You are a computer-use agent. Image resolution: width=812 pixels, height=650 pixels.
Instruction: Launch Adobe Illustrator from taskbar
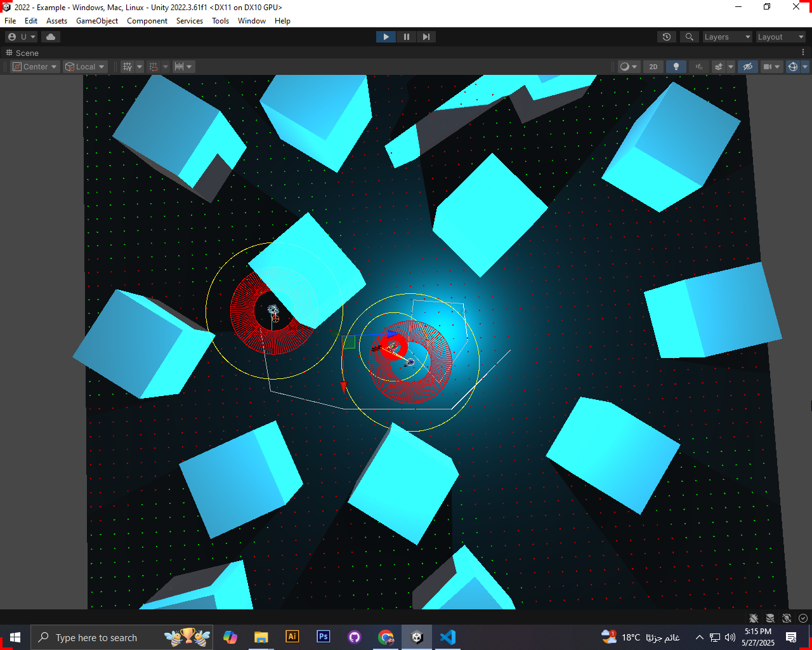(x=292, y=637)
